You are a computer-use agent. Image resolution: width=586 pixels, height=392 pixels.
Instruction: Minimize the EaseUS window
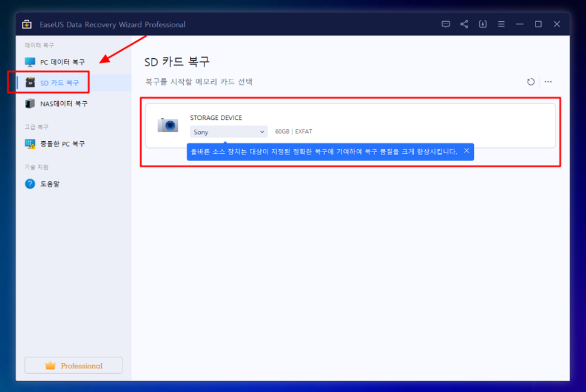point(519,24)
